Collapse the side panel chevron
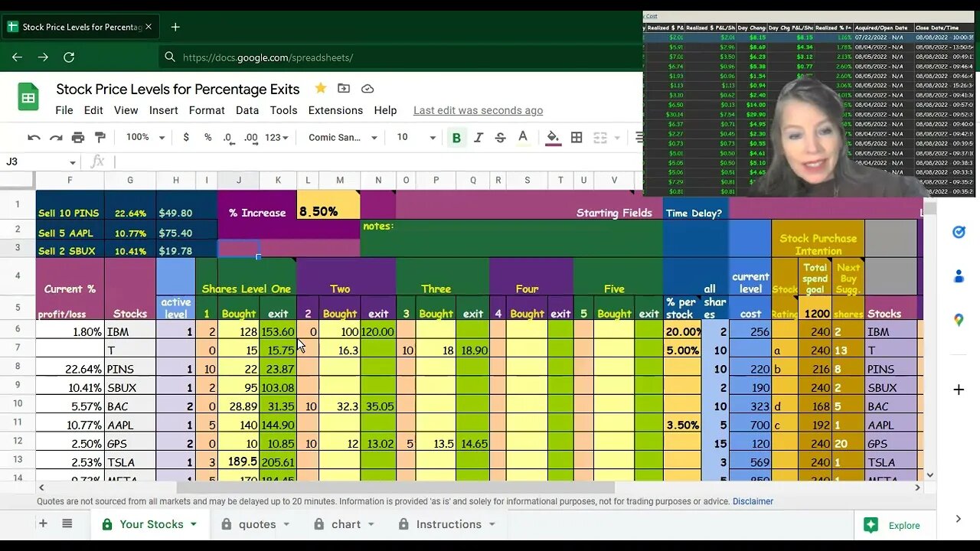980x551 pixels. (959, 519)
